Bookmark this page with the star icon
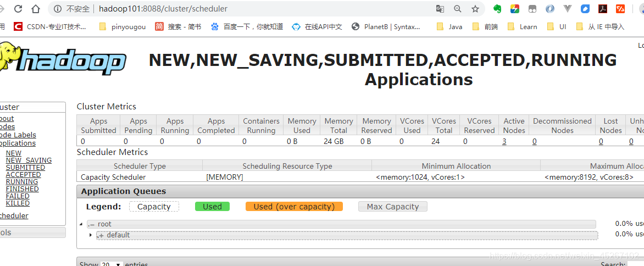Screen dimensions: 644x266 (475, 9)
